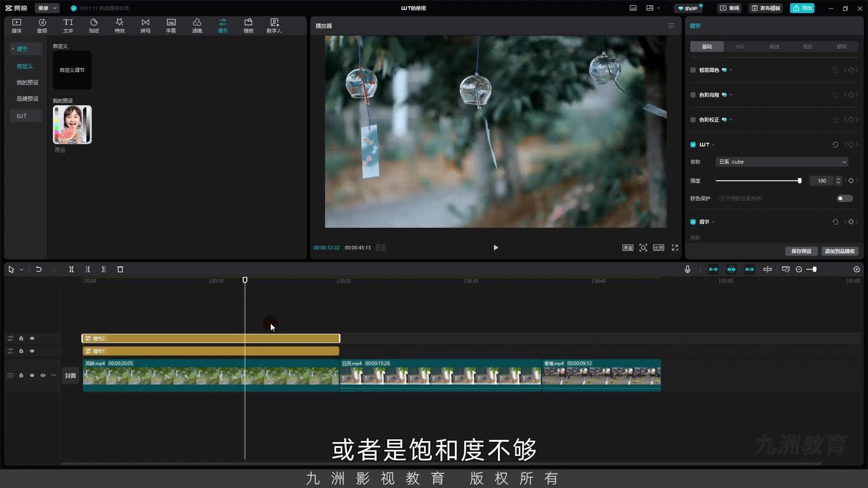This screenshot has height=488, width=868.
Task: Click the delete-right trim tool
Action: (x=104, y=269)
